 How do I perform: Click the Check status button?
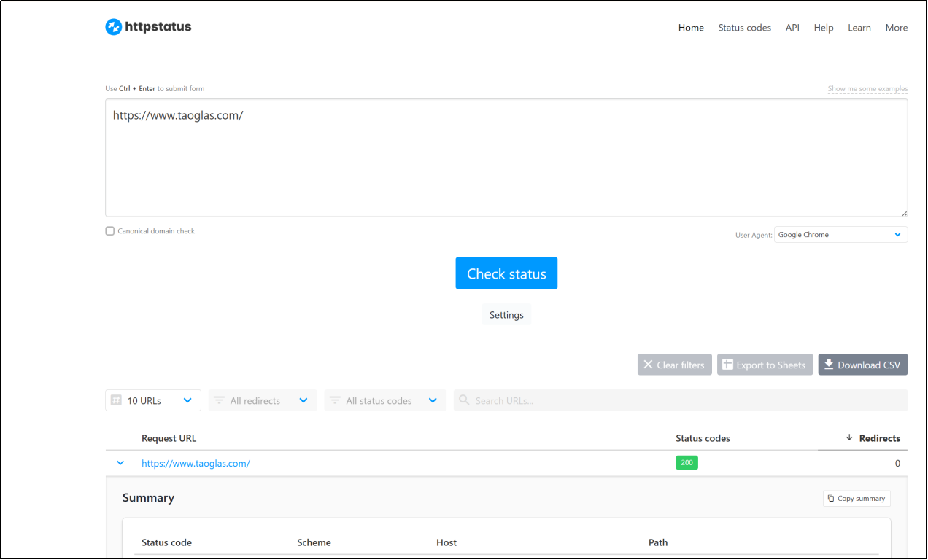(506, 273)
